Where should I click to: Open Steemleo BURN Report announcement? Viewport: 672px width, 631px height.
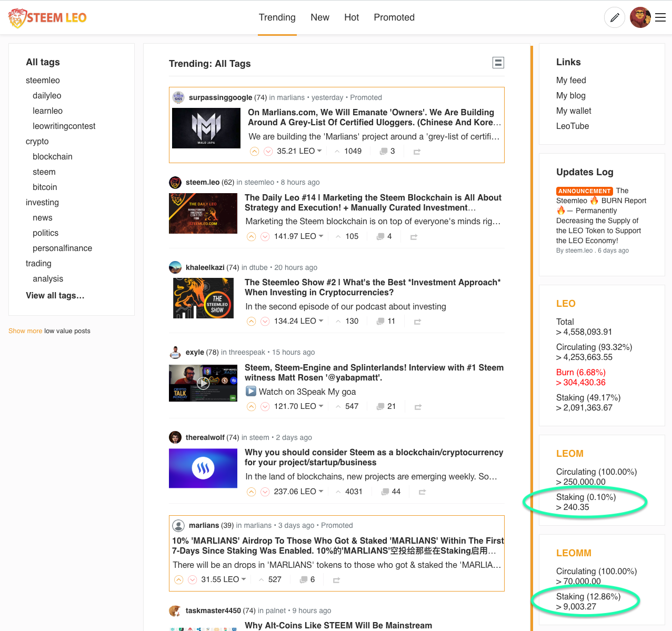click(601, 216)
